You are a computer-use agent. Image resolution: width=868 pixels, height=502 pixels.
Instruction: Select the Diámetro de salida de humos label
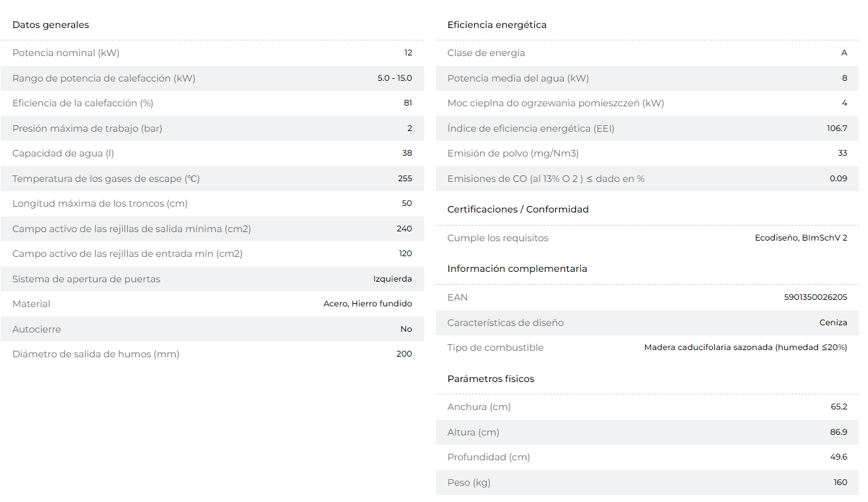(96, 354)
